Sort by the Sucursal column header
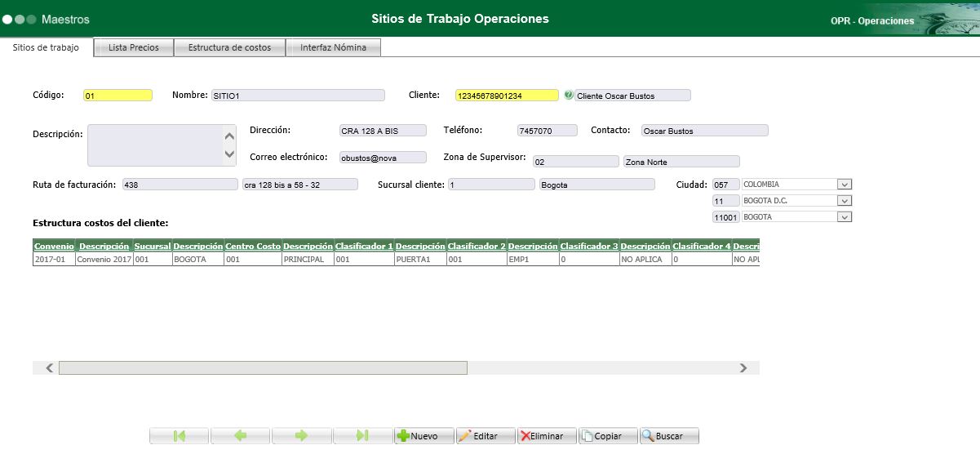Image resolution: width=980 pixels, height=463 pixels. [153, 246]
